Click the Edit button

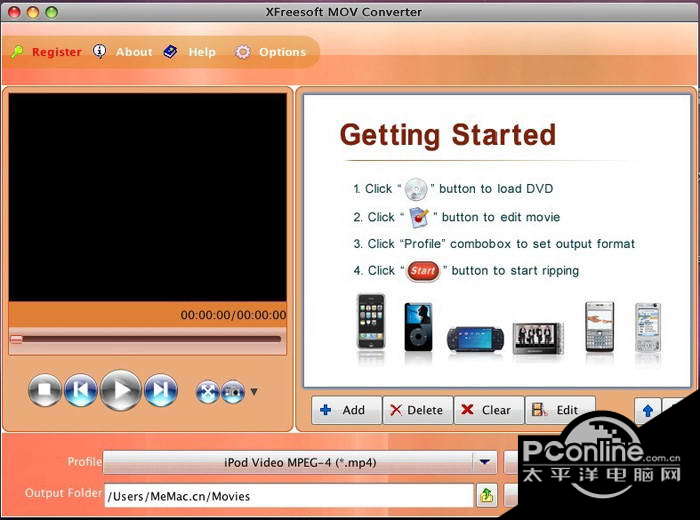[x=560, y=410]
